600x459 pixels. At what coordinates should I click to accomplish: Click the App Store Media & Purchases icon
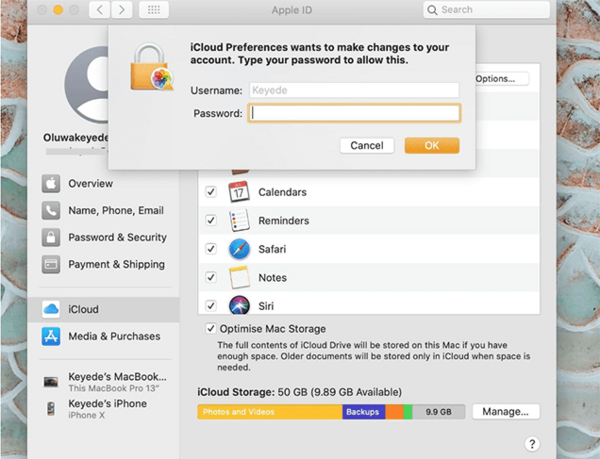click(x=51, y=336)
